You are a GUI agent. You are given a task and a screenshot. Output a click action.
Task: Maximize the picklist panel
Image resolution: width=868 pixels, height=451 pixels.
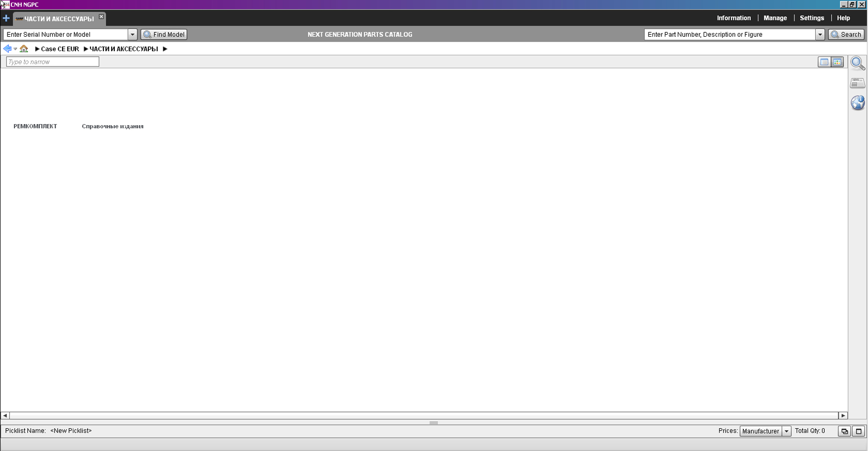[x=859, y=431]
